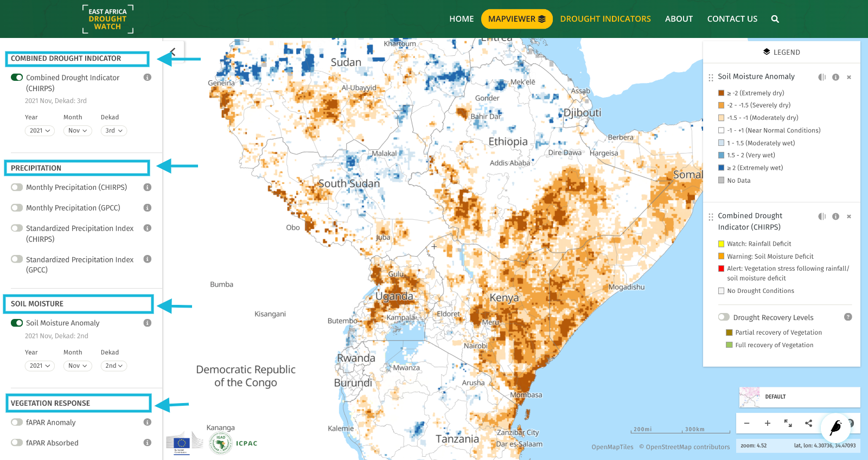
Task: Enable Standardized Precipitation Index (CHIRPS) layer
Action: click(x=17, y=228)
